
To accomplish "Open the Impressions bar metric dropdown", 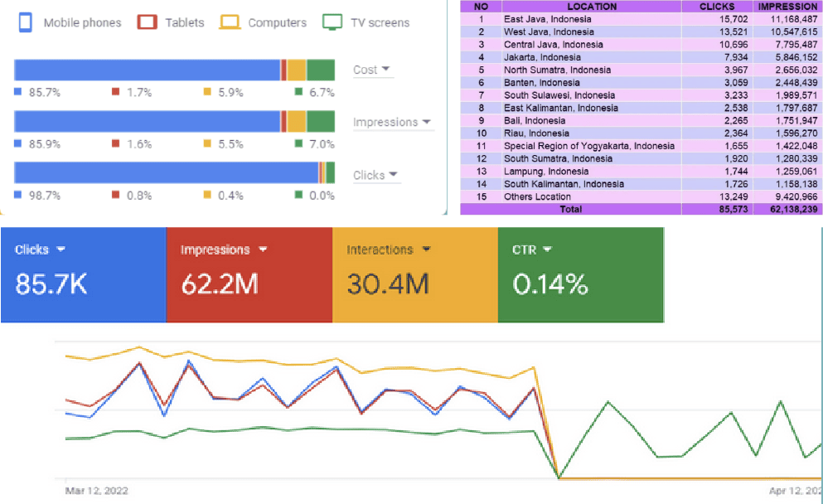I will 392,122.
